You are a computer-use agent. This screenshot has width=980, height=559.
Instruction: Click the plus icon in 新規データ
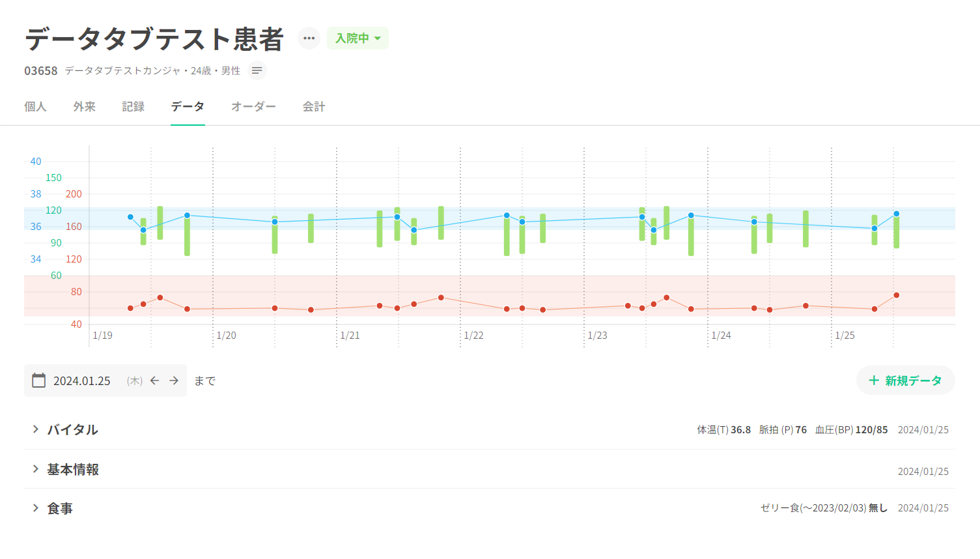point(874,380)
